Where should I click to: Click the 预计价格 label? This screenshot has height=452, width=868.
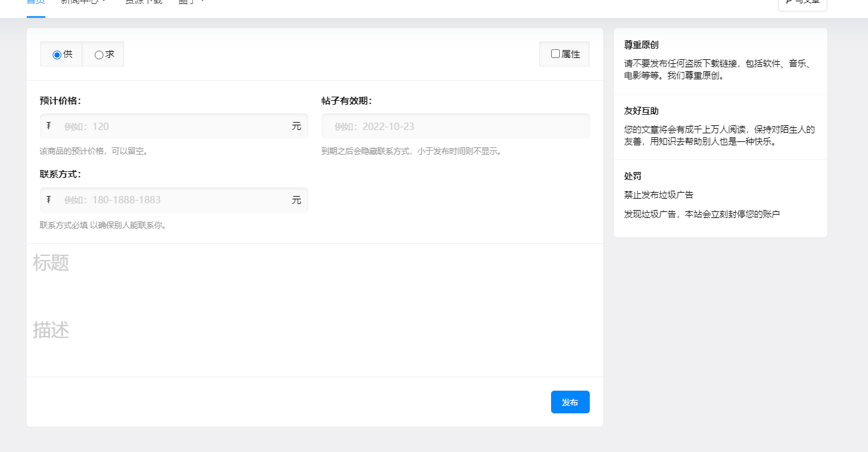click(60, 101)
